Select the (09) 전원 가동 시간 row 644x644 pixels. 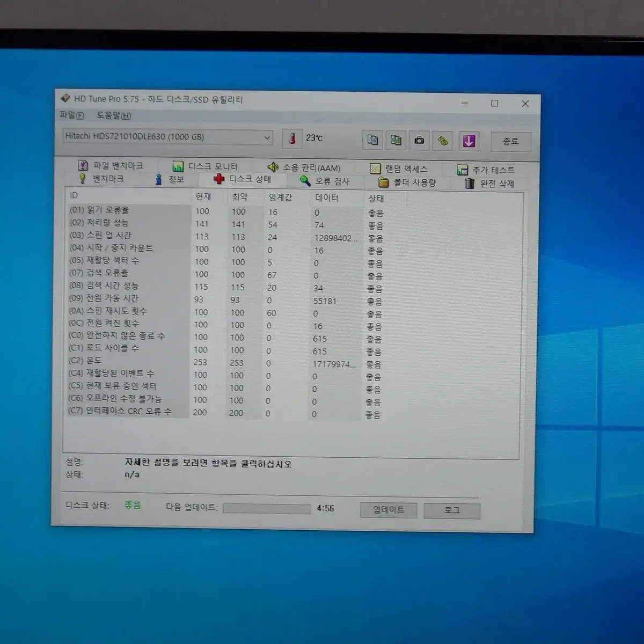(x=225, y=299)
